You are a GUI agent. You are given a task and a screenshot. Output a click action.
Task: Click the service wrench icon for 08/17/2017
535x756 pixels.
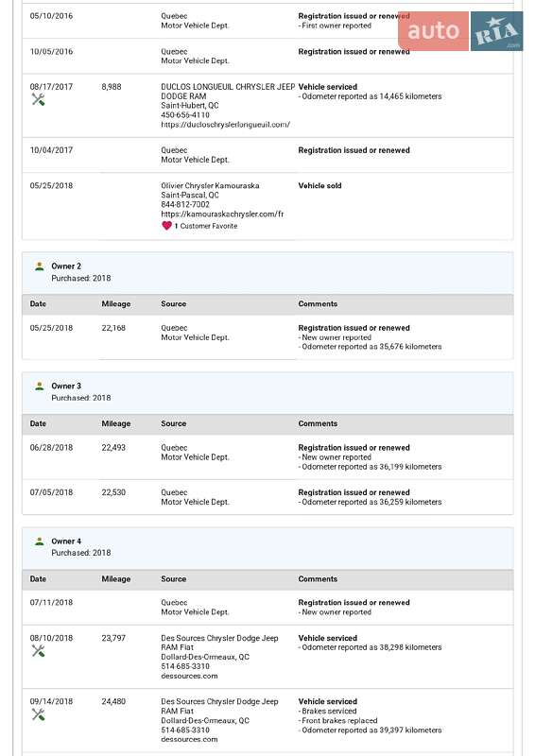pos(38,100)
